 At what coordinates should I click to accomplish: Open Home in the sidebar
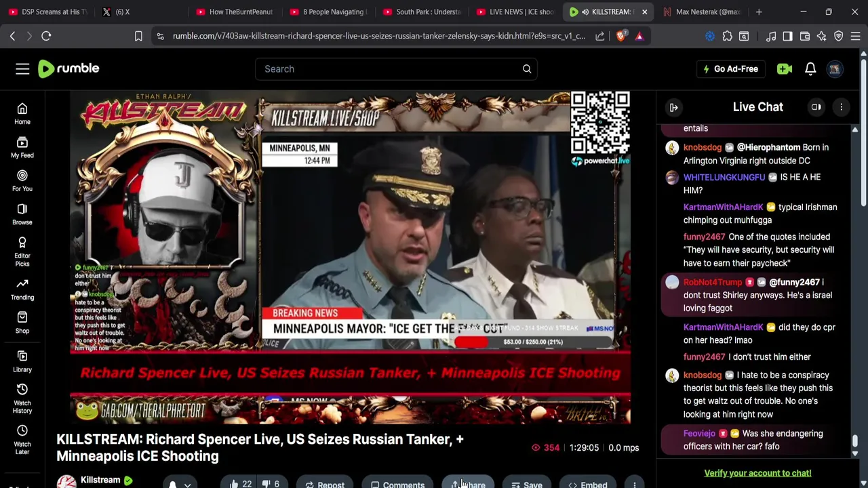(22, 114)
